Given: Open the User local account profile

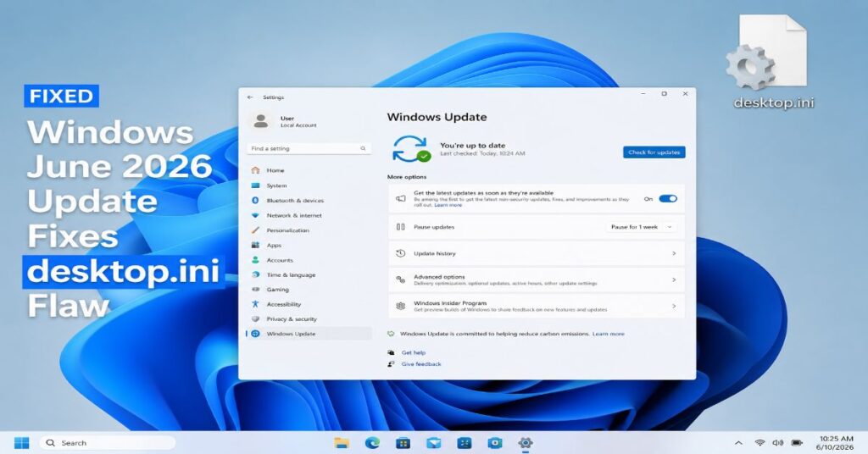Looking at the screenshot, I should point(285,122).
